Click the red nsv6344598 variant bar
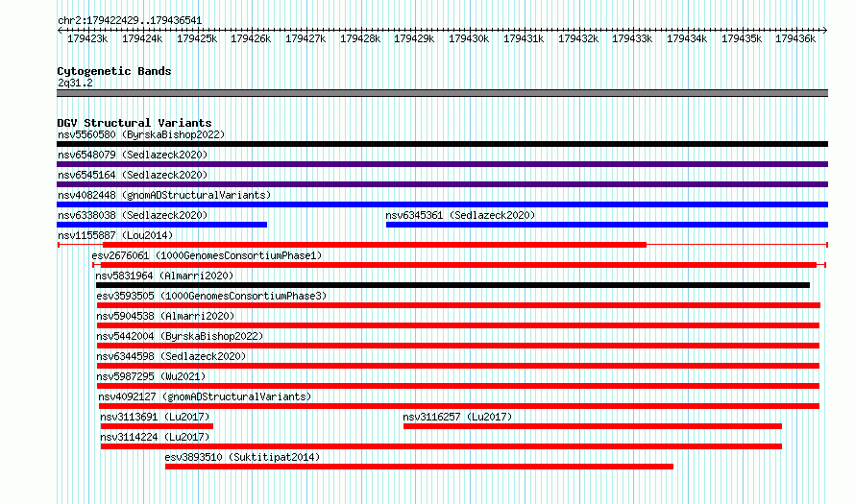The image size is (855, 504). (458, 366)
